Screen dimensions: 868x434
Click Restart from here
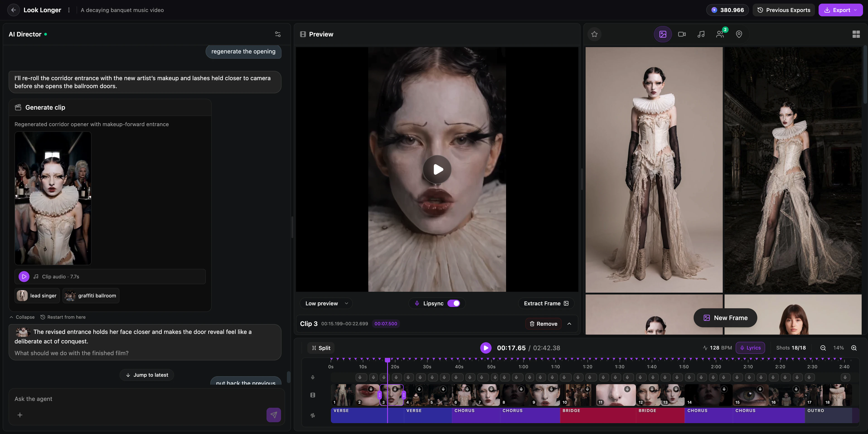click(x=63, y=317)
